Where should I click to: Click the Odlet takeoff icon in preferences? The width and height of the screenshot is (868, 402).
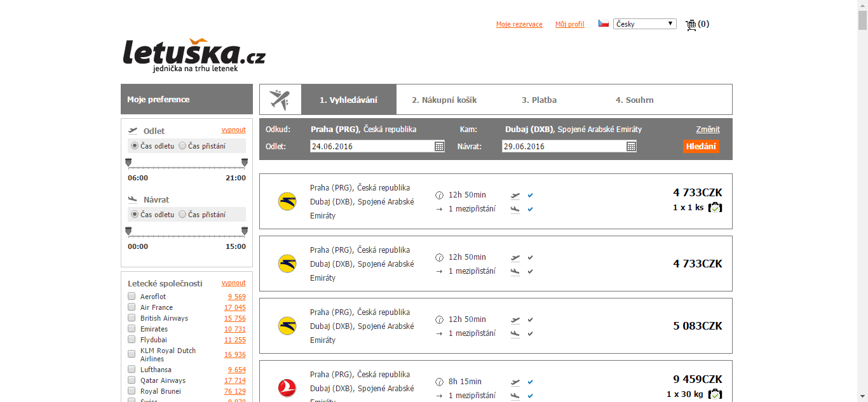(x=133, y=131)
